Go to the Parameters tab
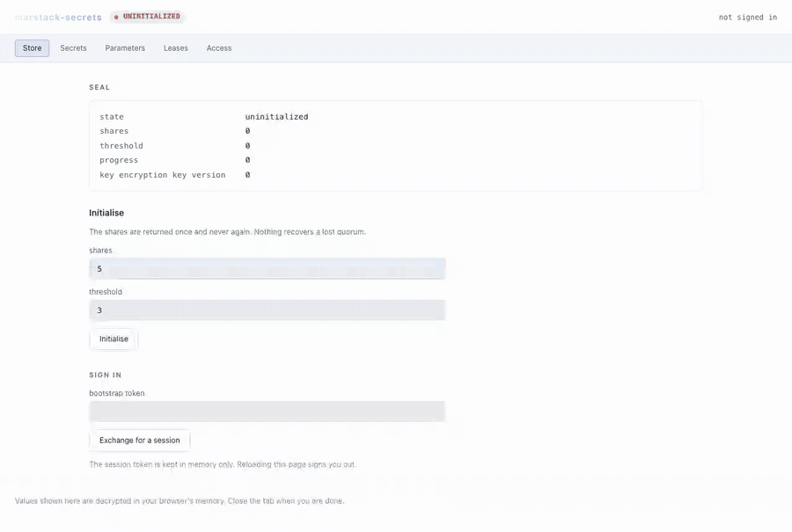 [x=125, y=48]
